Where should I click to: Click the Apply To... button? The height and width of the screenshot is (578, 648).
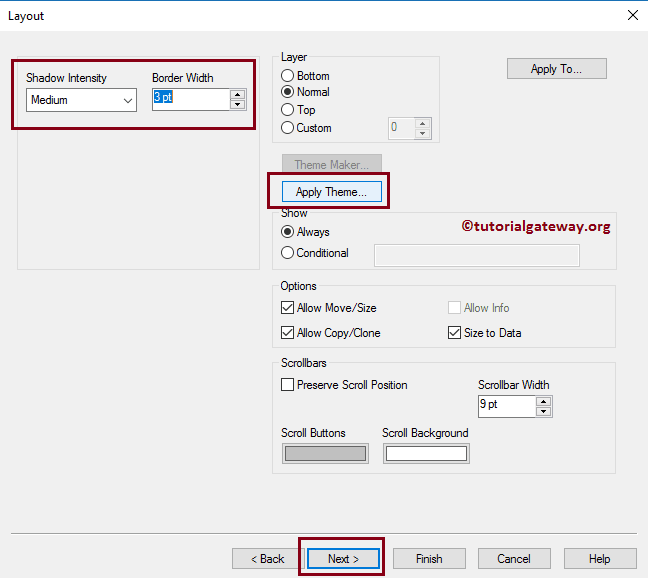[557, 69]
